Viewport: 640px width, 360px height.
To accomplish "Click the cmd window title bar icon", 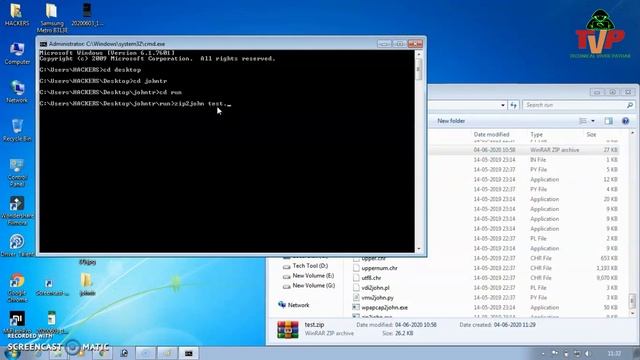I will tap(43, 44).
